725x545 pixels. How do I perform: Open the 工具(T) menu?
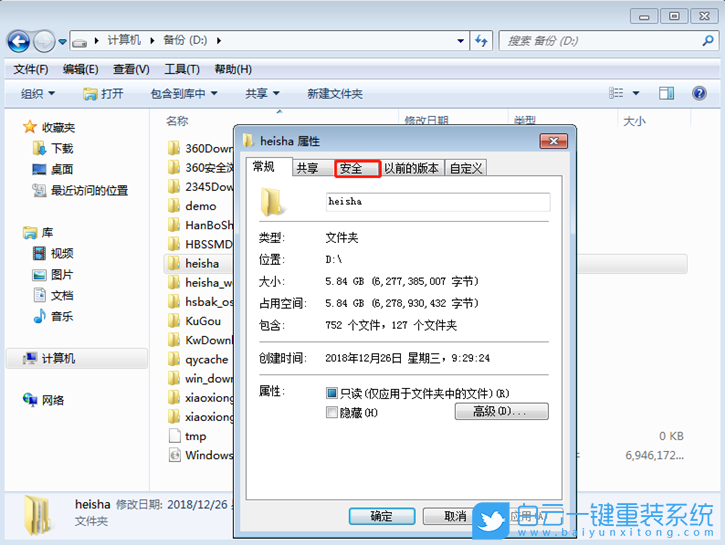click(x=182, y=69)
